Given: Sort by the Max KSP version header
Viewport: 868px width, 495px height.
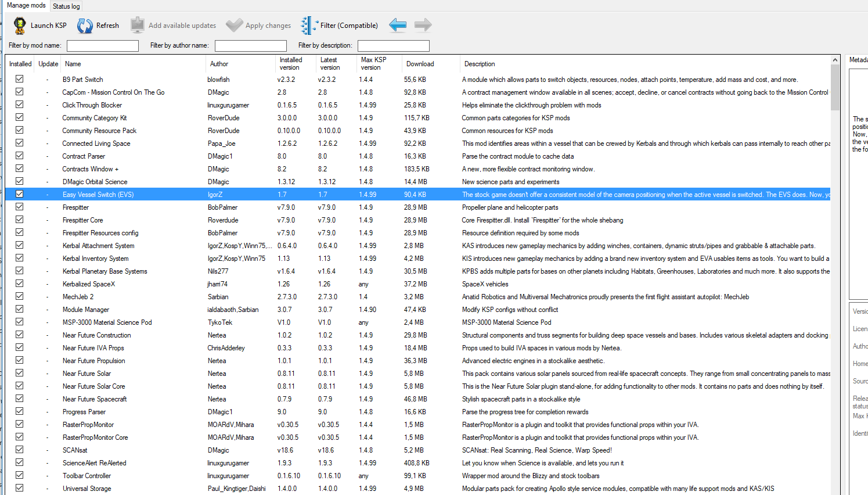Looking at the screenshot, I should click(379, 64).
